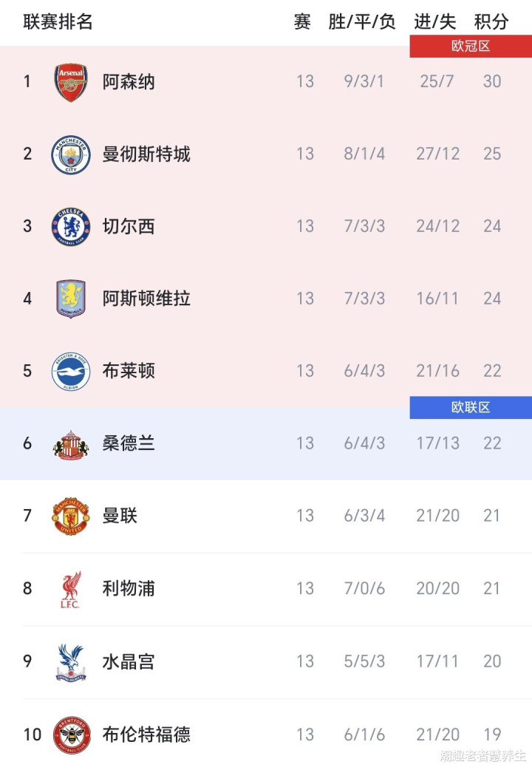Screen dimensions: 532x770
Task: Click the Liverpool LFC crest
Action: click(71, 589)
